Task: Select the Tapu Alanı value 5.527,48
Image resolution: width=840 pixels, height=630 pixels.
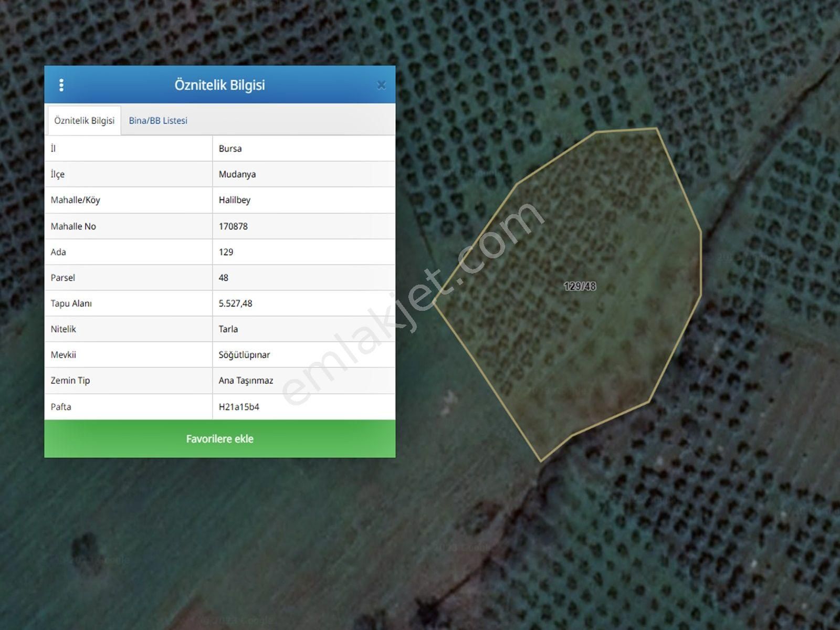Action: (236, 303)
